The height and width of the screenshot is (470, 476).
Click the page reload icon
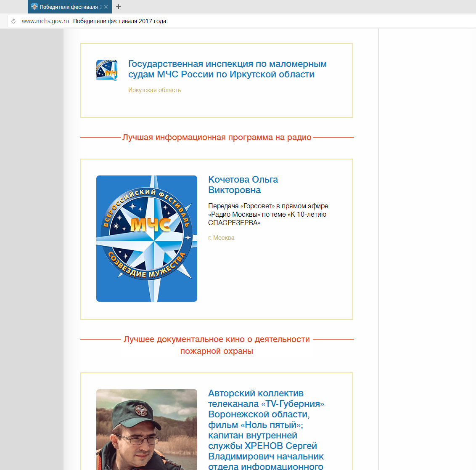[13, 21]
